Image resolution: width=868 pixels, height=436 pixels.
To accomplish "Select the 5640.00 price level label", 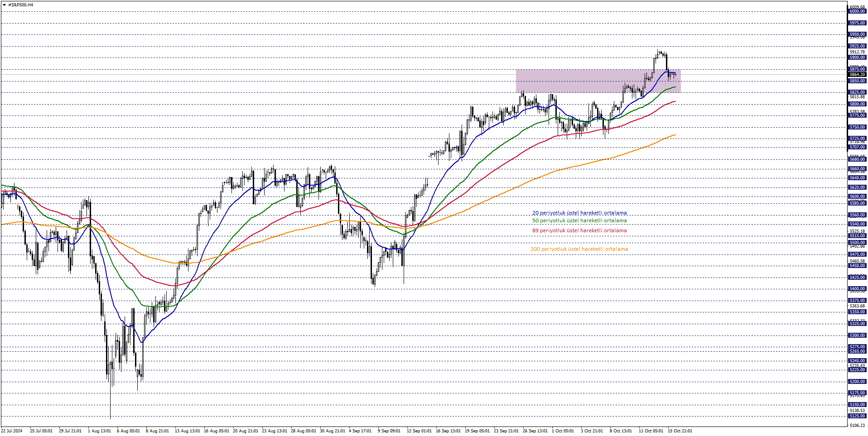I will coord(857,178).
